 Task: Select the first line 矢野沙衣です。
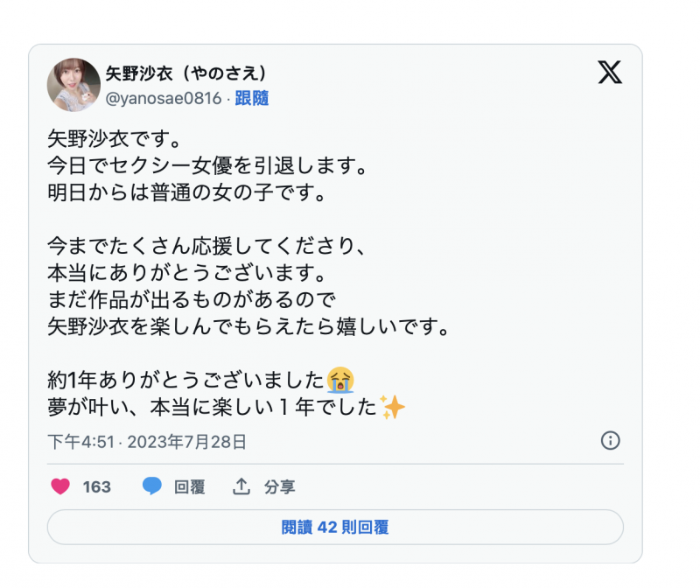tap(96, 136)
